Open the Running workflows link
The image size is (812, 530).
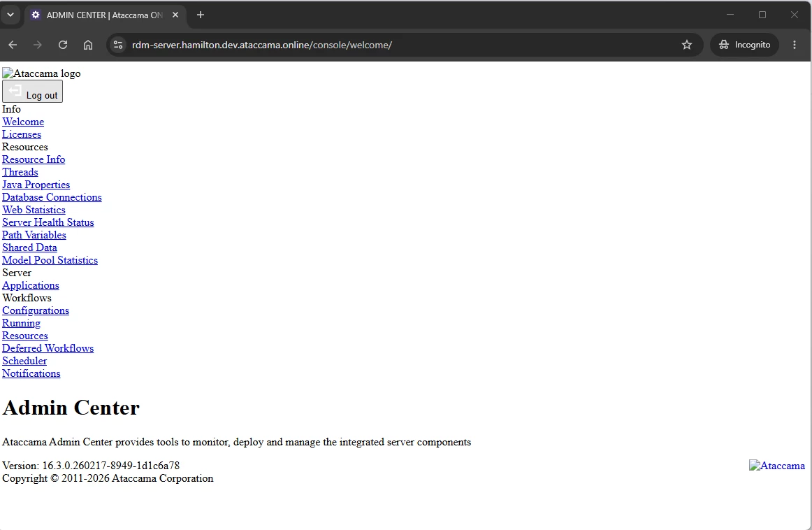point(21,323)
